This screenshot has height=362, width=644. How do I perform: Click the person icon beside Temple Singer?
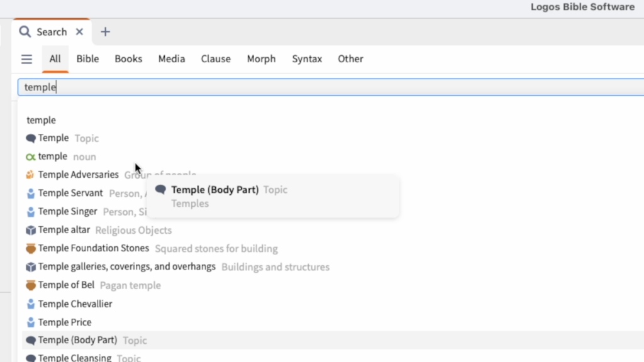[30, 212]
